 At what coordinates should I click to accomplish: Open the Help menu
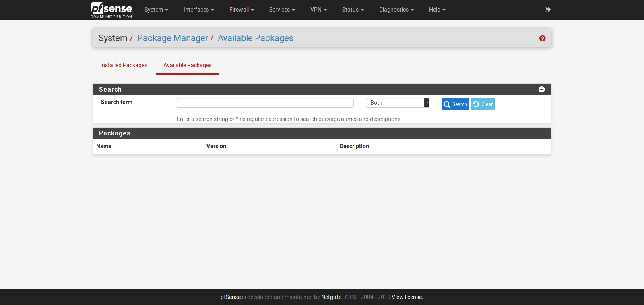tap(437, 10)
